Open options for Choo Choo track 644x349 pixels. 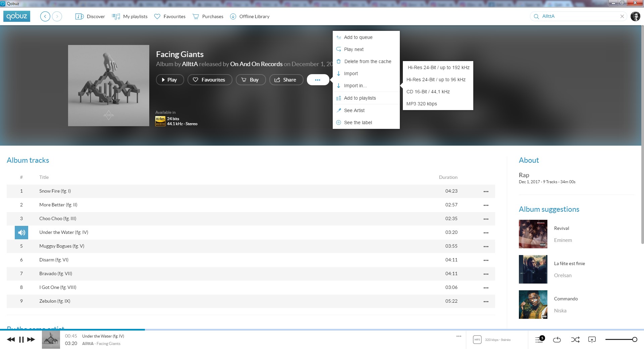(x=486, y=219)
